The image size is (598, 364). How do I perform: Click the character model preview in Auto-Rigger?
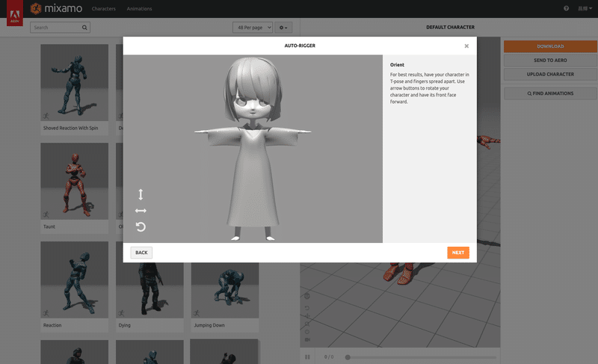point(253,149)
